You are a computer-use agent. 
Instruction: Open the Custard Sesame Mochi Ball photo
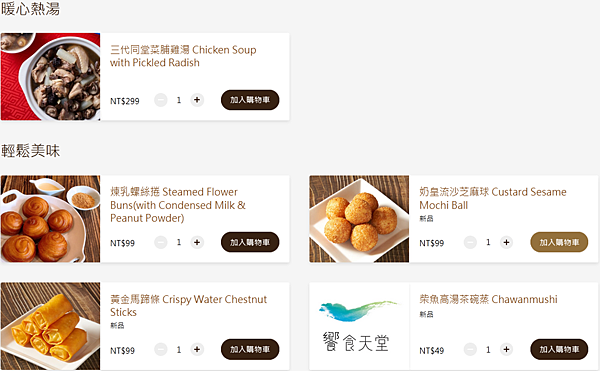pyautogui.click(x=359, y=219)
